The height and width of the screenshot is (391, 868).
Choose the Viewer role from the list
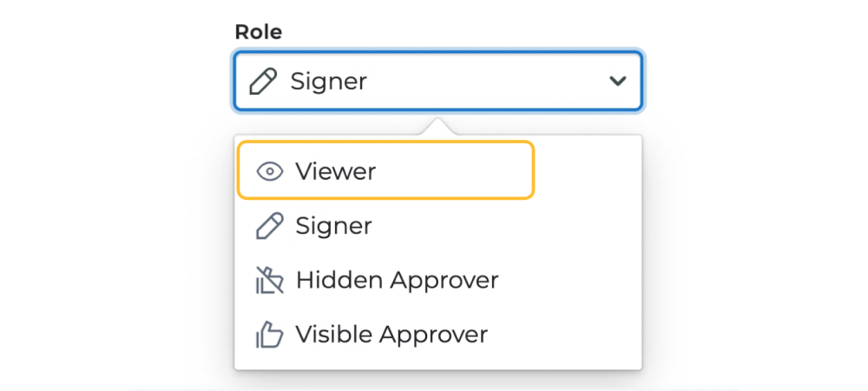pyautogui.click(x=335, y=171)
